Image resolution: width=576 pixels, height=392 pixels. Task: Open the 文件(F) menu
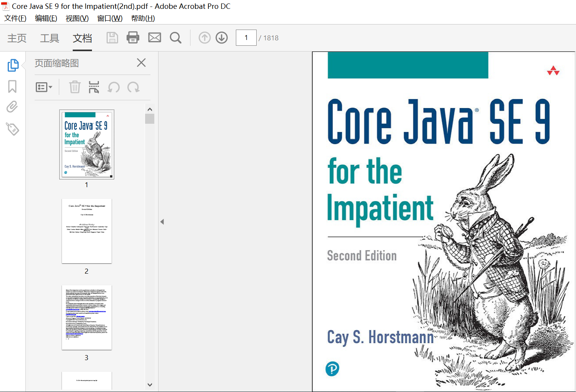[x=15, y=18]
